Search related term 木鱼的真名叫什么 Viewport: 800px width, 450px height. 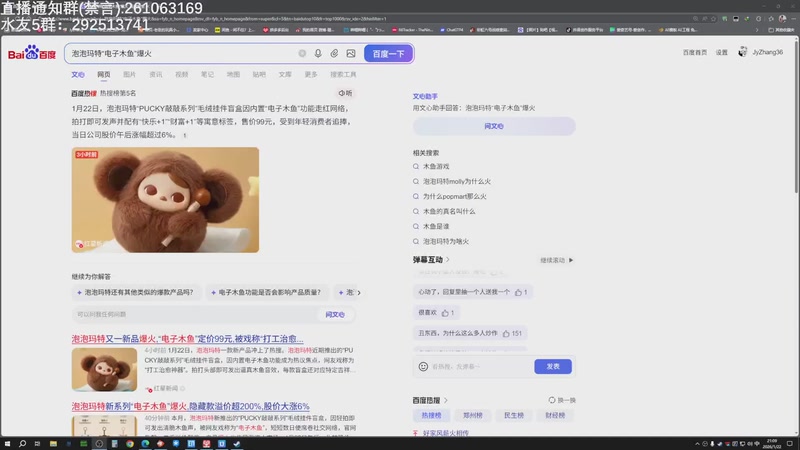pyautogui.click(x=449, y=211)
